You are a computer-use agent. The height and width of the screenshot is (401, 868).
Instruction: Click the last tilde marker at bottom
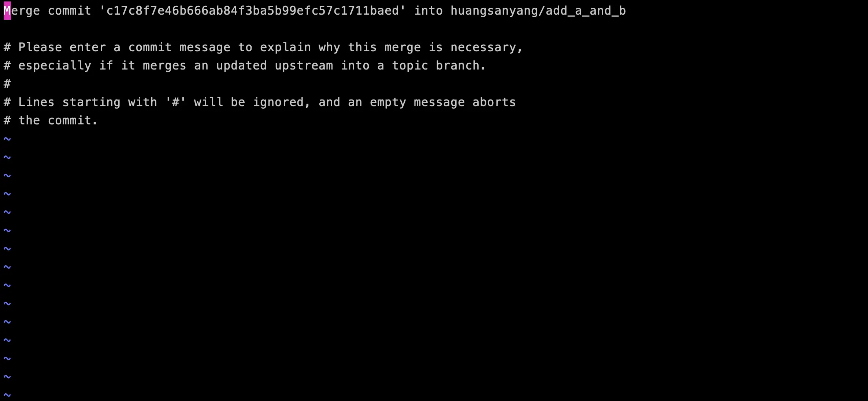[7, 395]
